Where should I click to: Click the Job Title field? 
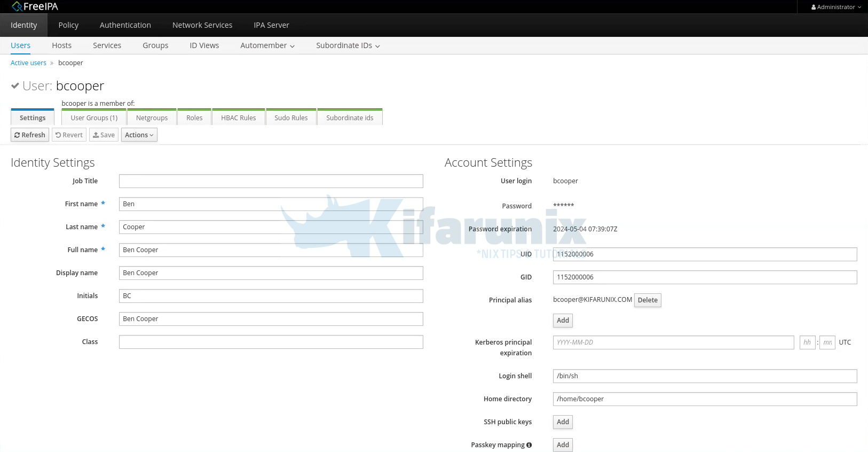(271, 181)
